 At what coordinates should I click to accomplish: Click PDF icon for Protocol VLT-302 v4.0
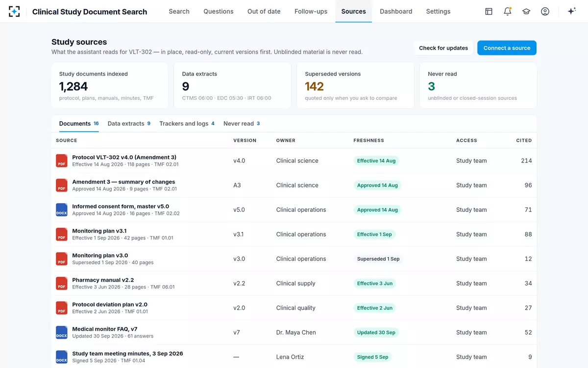pyautogui.click(x=61, y=161)
